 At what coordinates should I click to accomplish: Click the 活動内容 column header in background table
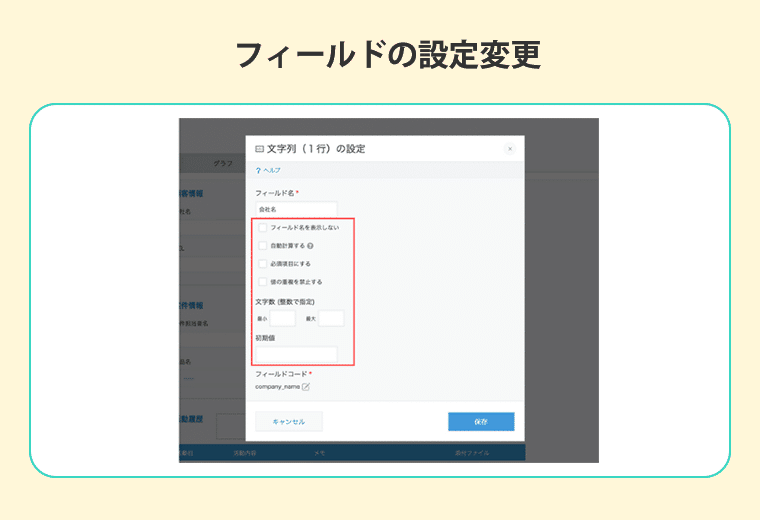pyautogui.click(x=245, y=453)
